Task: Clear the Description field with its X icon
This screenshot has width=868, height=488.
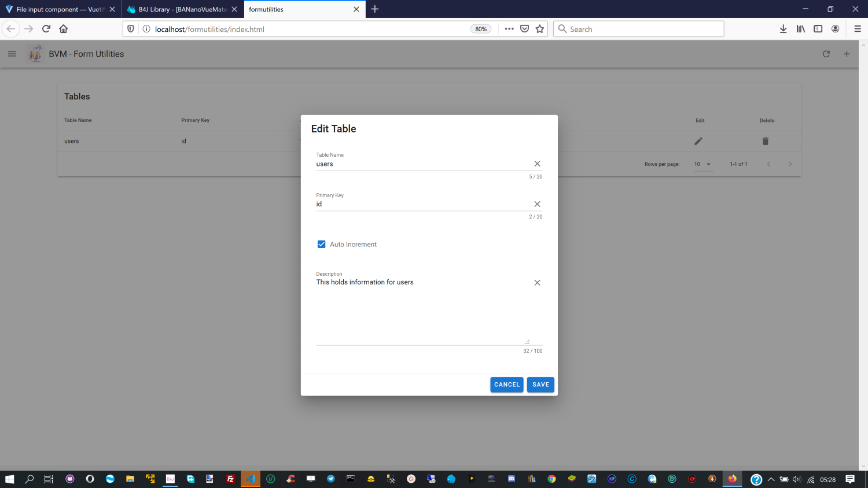Action: (537, 283)
